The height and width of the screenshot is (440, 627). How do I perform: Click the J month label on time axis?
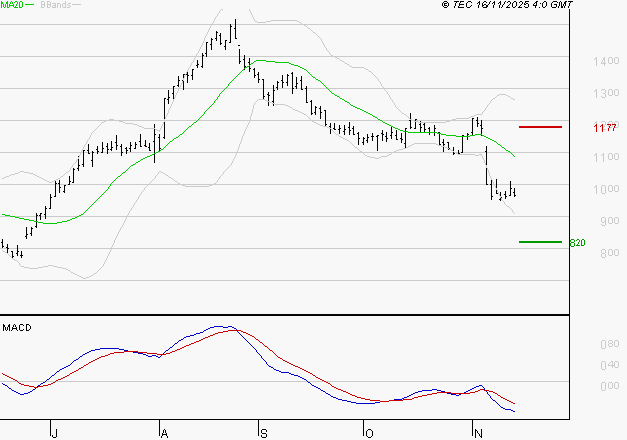click(54, 433)
